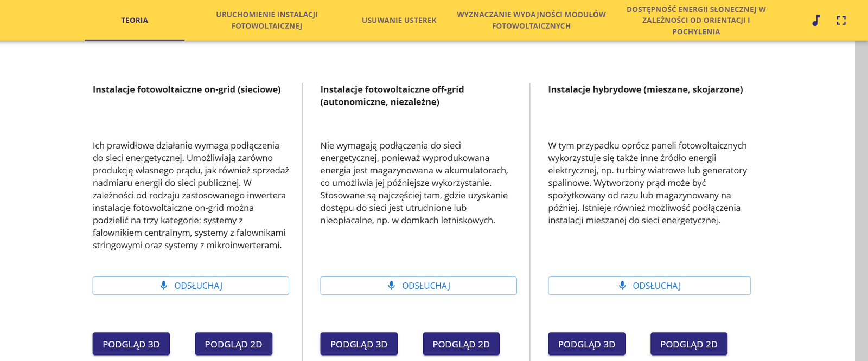Open Wyznaczanie wydajności modułów fotowoltaicznych tab

click(531, 21)
